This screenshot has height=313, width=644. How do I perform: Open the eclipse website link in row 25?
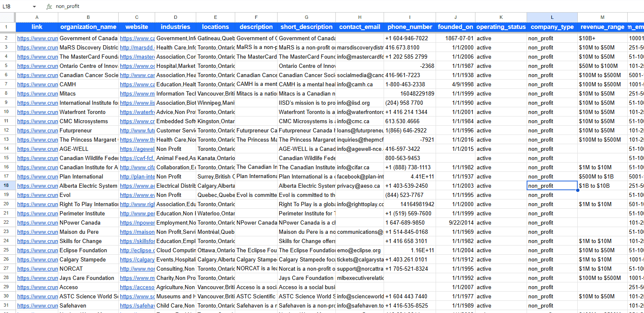137,250
